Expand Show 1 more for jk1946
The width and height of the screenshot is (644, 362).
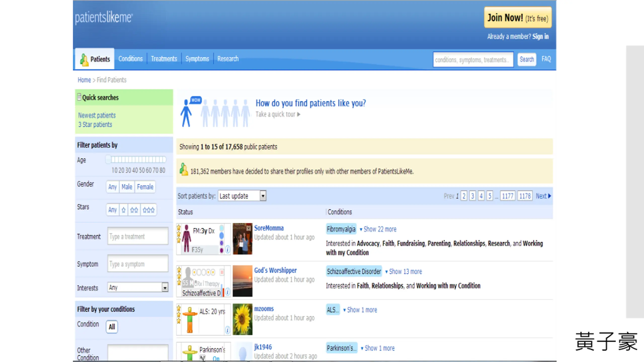(x=378, y=348)
